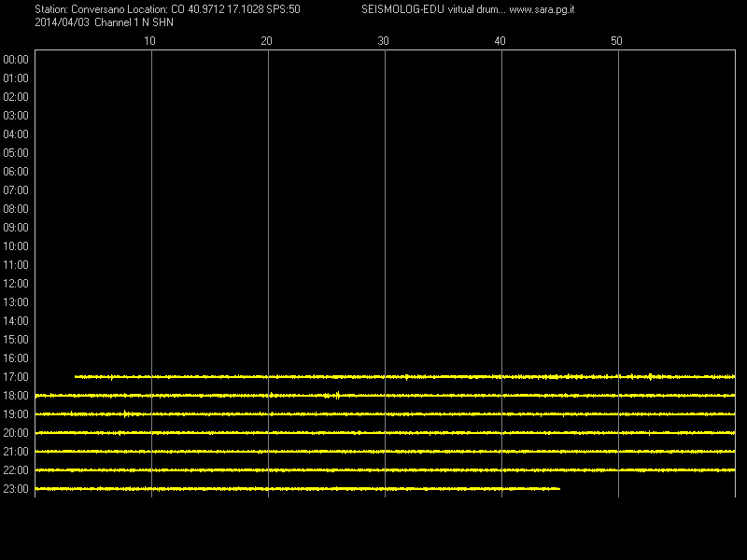
Task: Click the 13:00 hour label
Action: (x=16, y=302)
